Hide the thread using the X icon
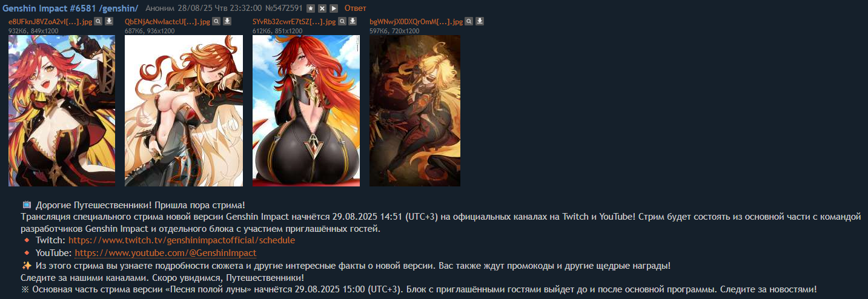The height and width of the screenshot is (299, 868). click(x=322, y=8)
